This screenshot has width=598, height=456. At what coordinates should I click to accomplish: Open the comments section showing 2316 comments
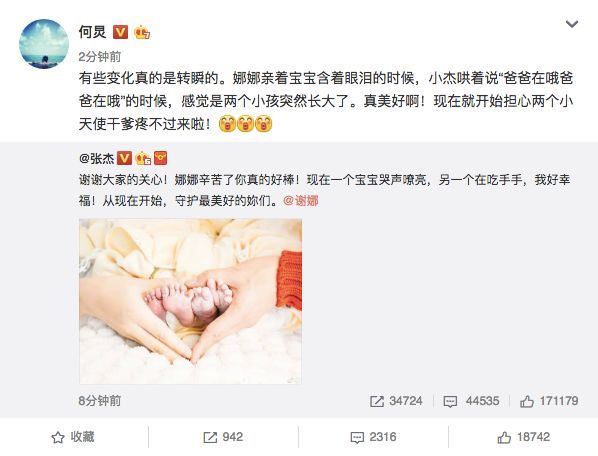click(373, 437)
